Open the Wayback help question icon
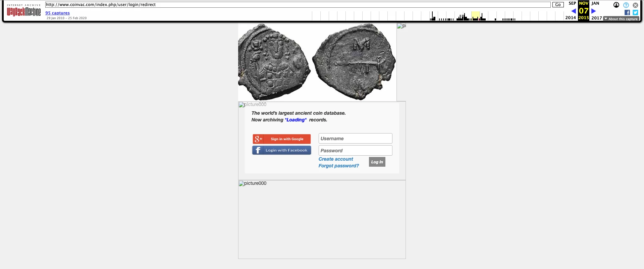This screenshot has width=644, height=269. (x=626, y=5)
